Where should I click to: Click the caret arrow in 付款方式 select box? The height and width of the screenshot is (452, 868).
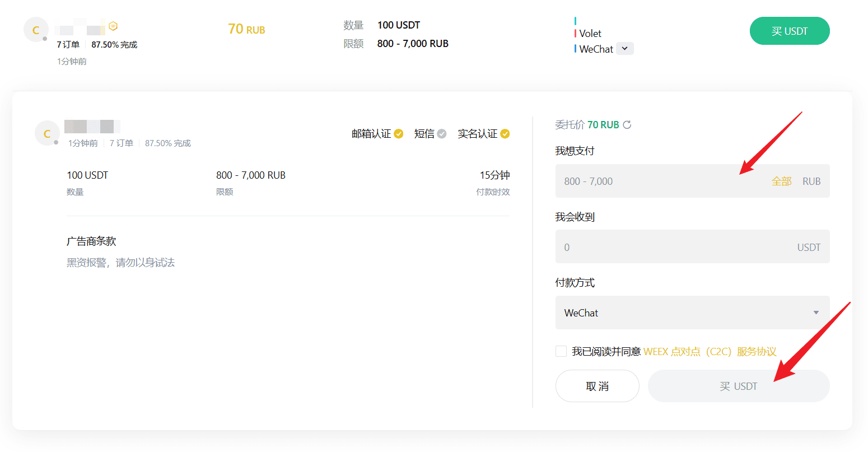(x=816, y=313)
